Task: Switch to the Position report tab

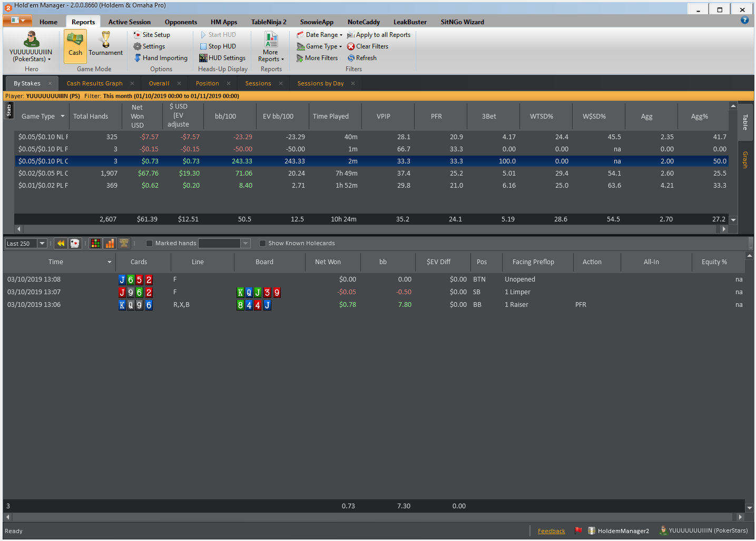Action: 208,83
